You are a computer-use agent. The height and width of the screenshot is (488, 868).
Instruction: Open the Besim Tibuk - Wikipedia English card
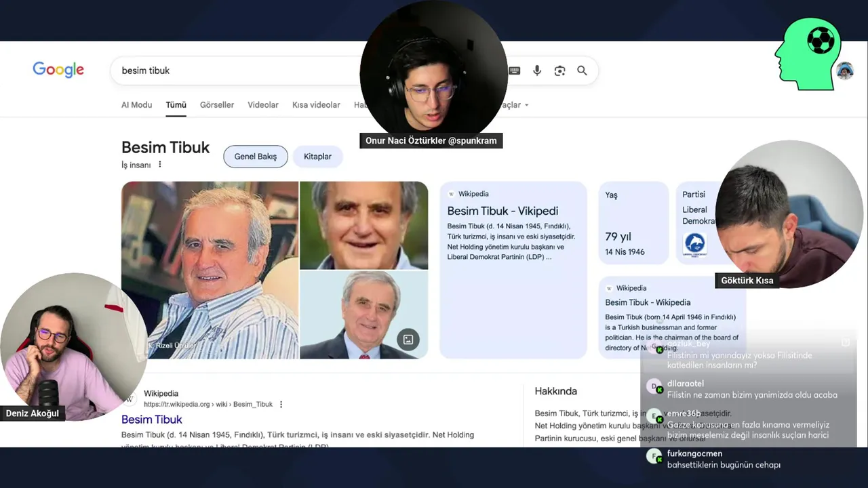point(671,317)
